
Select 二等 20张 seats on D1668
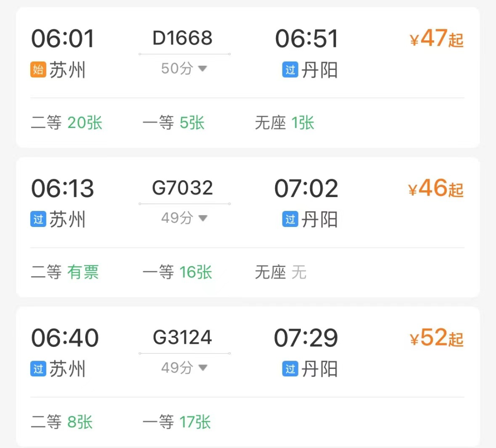point(67,123)
